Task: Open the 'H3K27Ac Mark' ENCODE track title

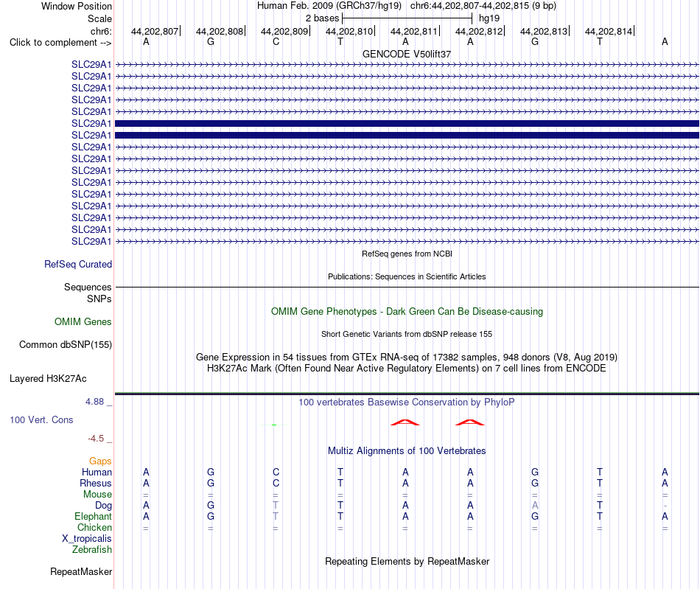Action: click(x=407, y=369)
